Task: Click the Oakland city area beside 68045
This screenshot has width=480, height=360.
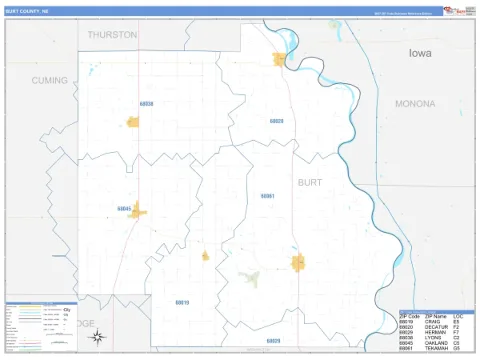Action: pos(137,211)
